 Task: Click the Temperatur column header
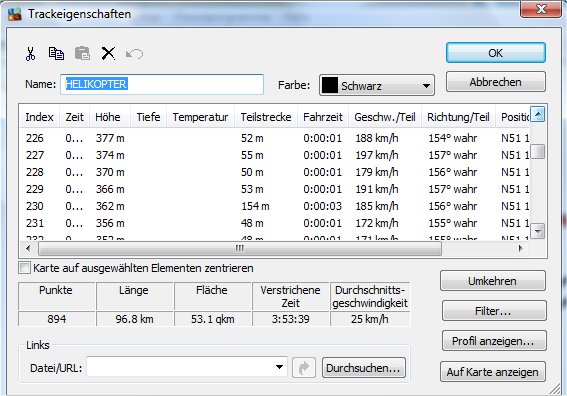(x=200, y=117)
